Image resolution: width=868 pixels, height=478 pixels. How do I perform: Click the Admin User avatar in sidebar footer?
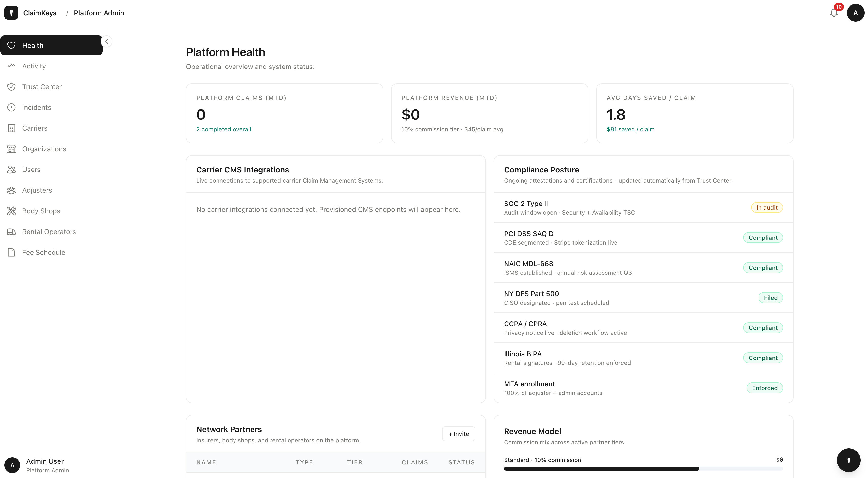coord(12,465)
